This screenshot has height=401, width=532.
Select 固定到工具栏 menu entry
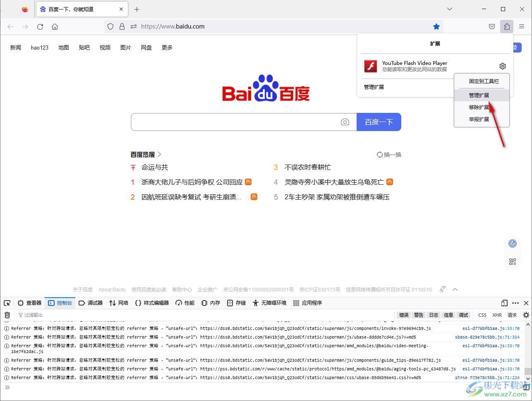[482, 81]
